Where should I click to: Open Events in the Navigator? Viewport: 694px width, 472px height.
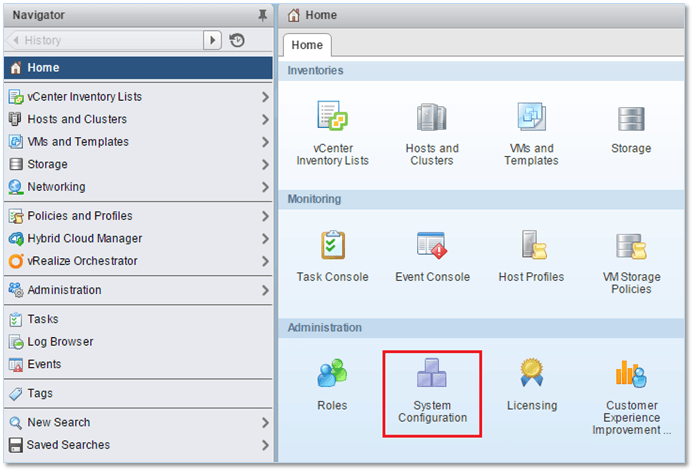click(138, 364)
